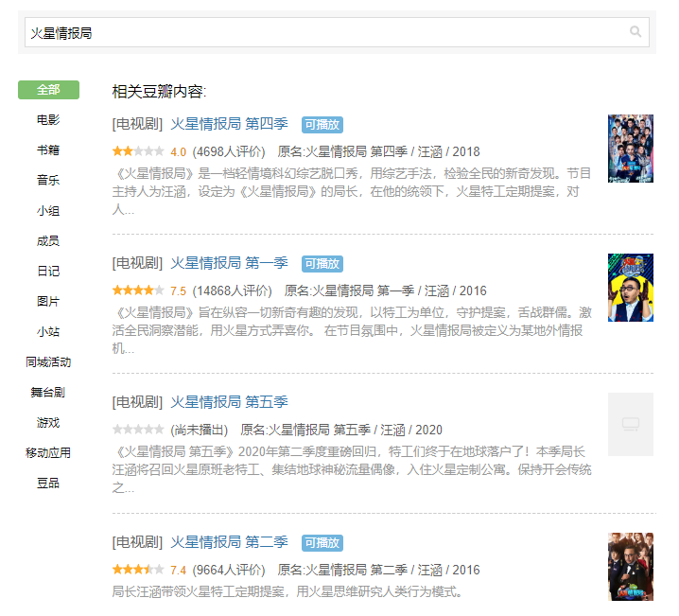The image size is (679, 616).
Task: Filter results by 小组
Action: [48, 211]
